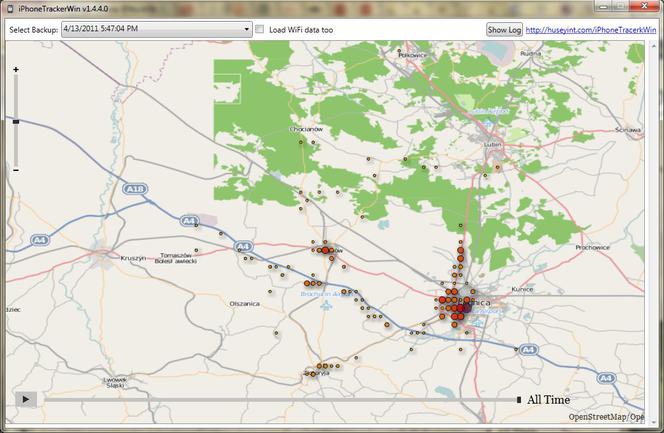The height and width of the screenshot is (433, 664).
Task: Click the iPhoneTrackerWin title bar app icon
Action: coord(10,8)
